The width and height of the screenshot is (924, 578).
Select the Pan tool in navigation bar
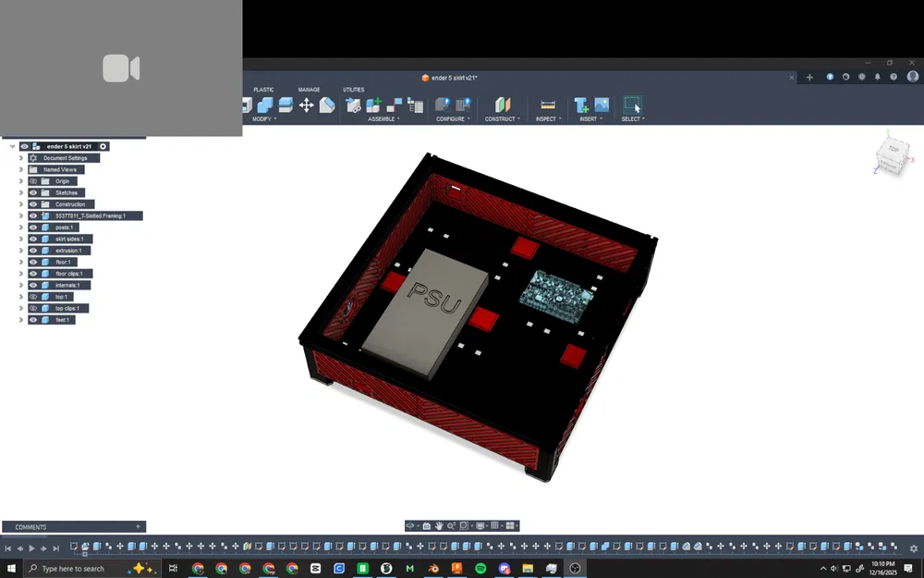tap(439, 525)
